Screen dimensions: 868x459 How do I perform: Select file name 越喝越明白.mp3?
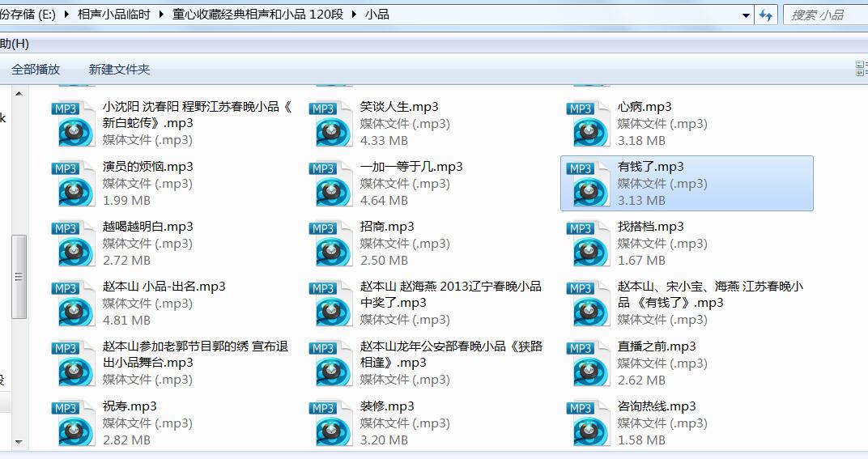(148, 227)
